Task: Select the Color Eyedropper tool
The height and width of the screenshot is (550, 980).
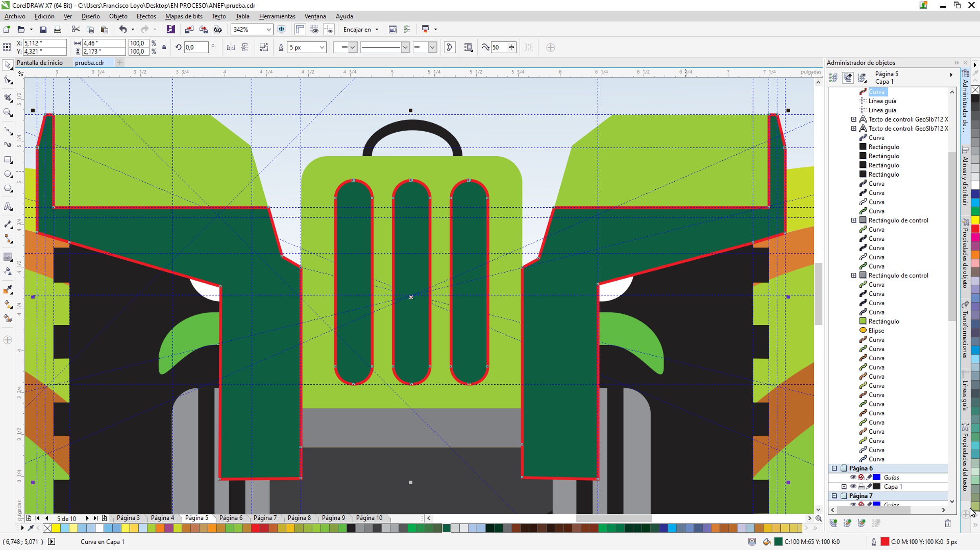Action: click(x=8, y=290)
